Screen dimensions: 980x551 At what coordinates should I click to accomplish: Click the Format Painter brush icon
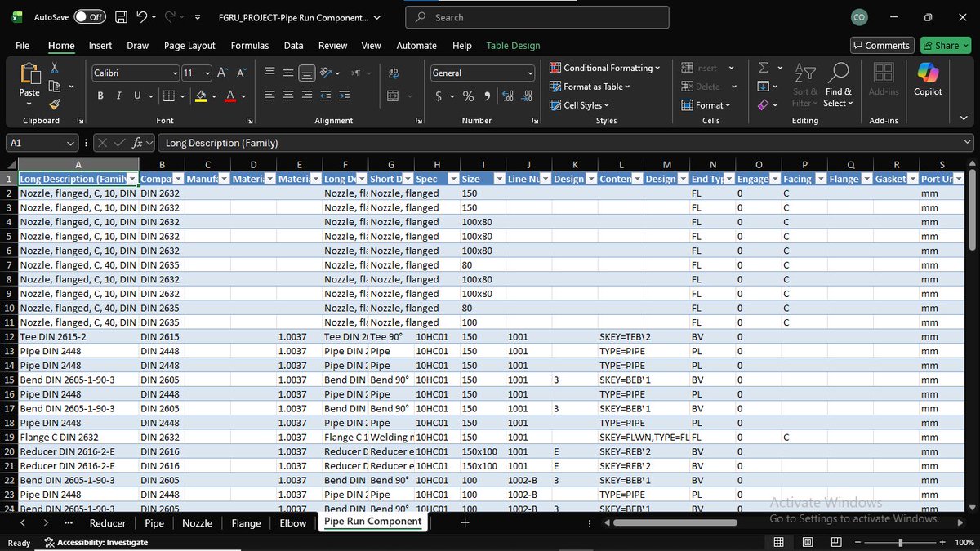(x=54, y=104)
